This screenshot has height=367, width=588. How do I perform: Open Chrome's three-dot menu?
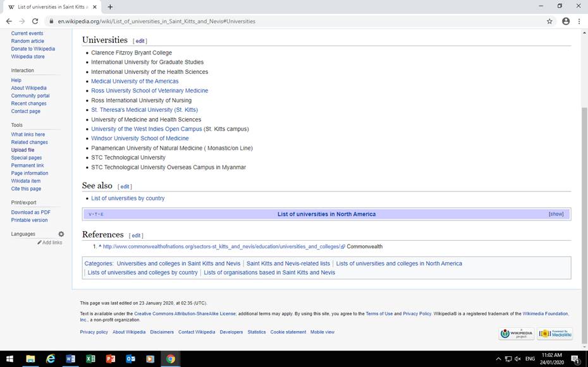pos(579,21)
